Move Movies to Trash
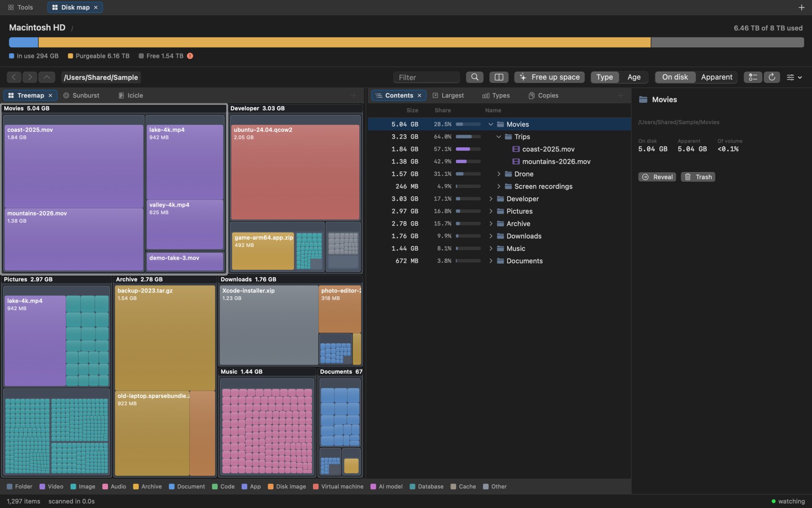The height and width of the screenshot is (508, 812). 698,177
